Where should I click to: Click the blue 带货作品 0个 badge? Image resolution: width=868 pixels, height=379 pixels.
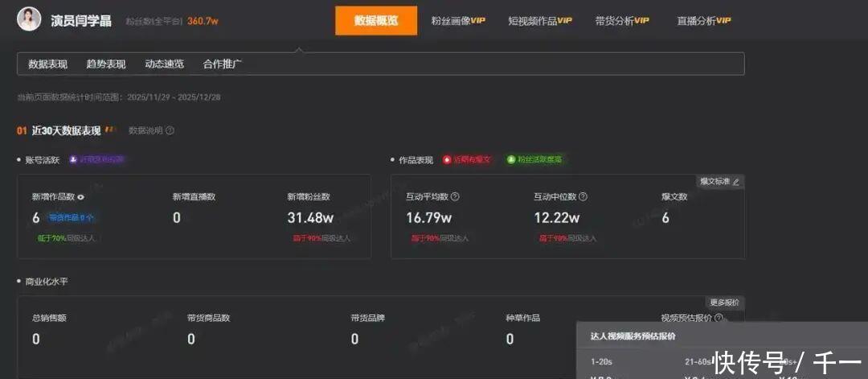click(72, 218)
